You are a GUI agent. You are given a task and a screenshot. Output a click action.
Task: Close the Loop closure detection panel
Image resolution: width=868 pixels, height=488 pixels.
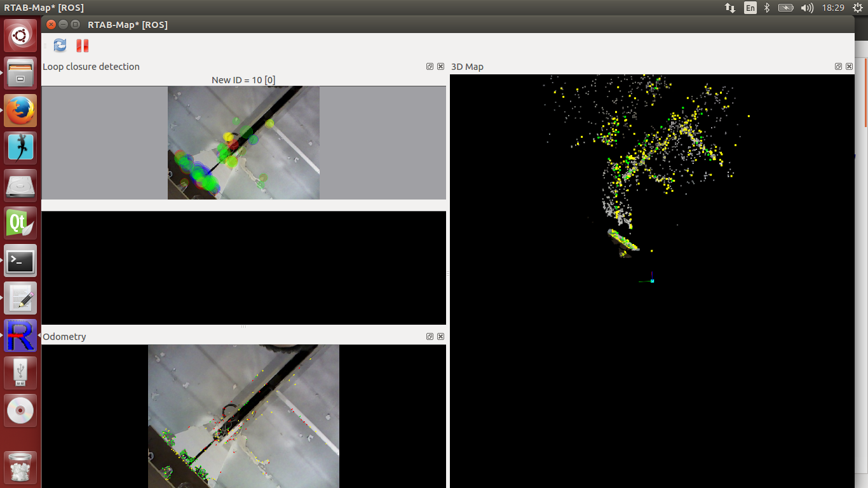[440, 66]
